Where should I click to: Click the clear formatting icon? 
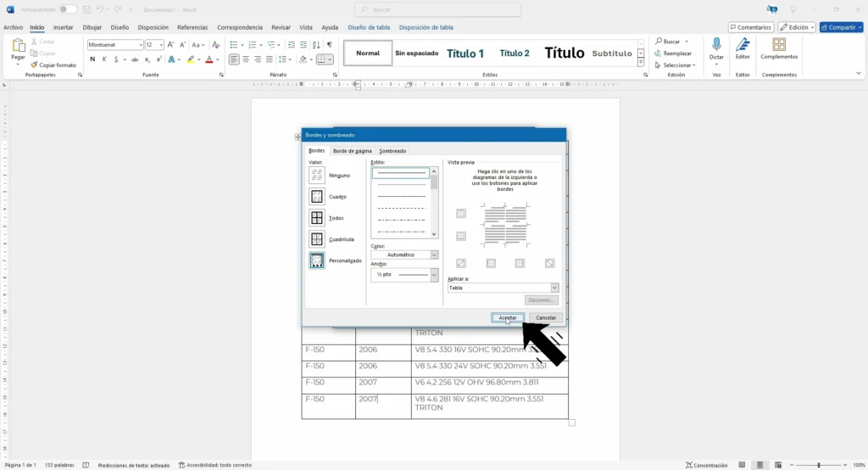[x=216, y=45]
